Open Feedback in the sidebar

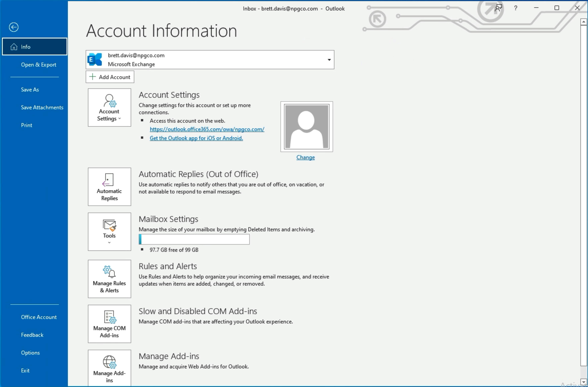32,335
